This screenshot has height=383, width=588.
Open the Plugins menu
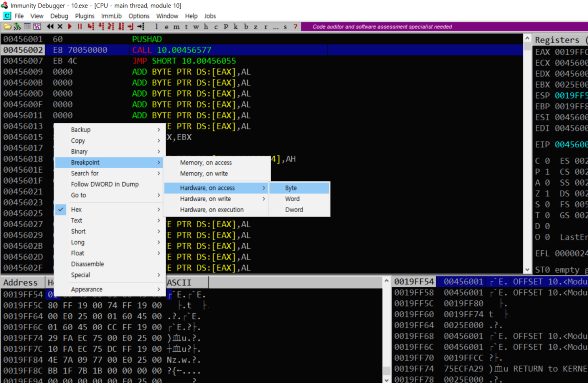point(84,16)
